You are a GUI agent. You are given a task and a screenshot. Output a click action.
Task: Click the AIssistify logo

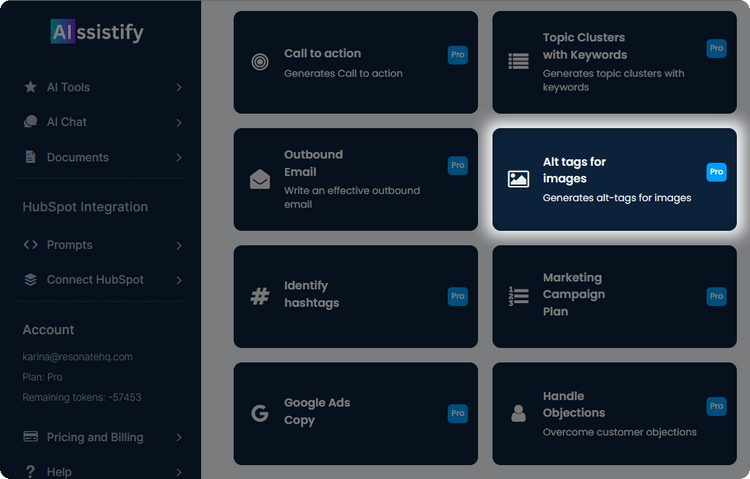(97, 32)
